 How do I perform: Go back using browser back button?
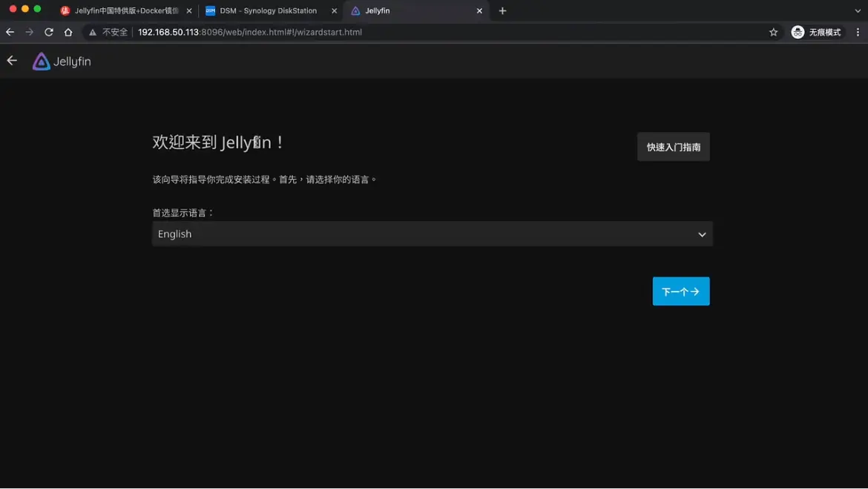click(10, 32)
